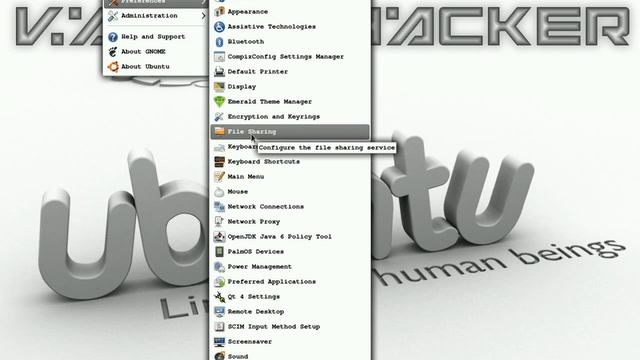Open the Administration menu entry
The width and height of the screenshot is (640, 360).
tap(156, 16)
